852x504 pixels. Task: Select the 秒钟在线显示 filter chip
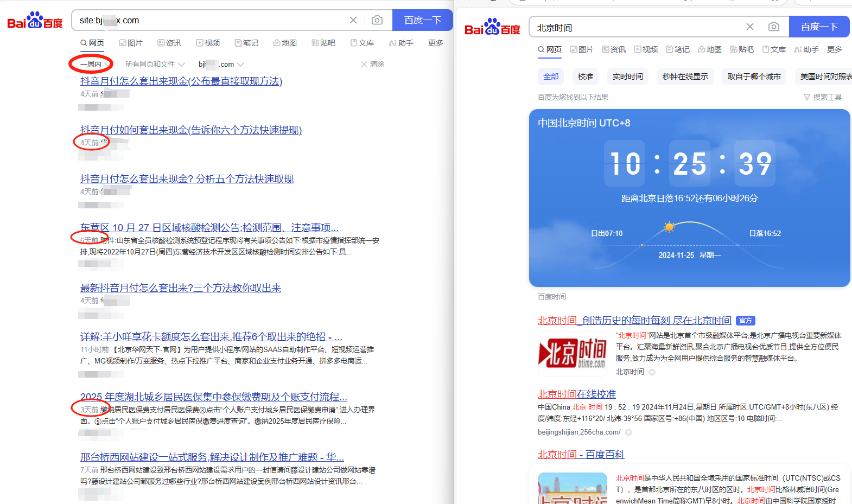(x=685, y=76)
